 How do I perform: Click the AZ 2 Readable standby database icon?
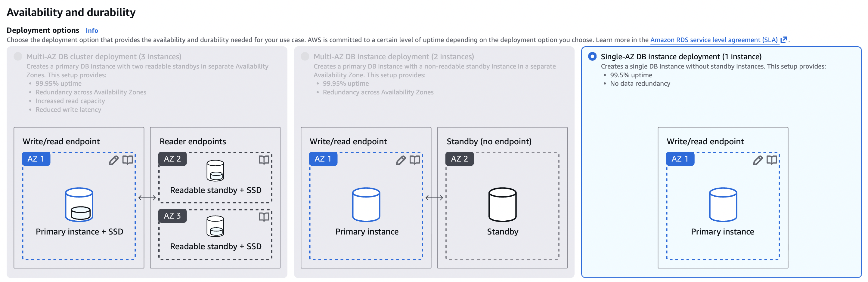215,171
